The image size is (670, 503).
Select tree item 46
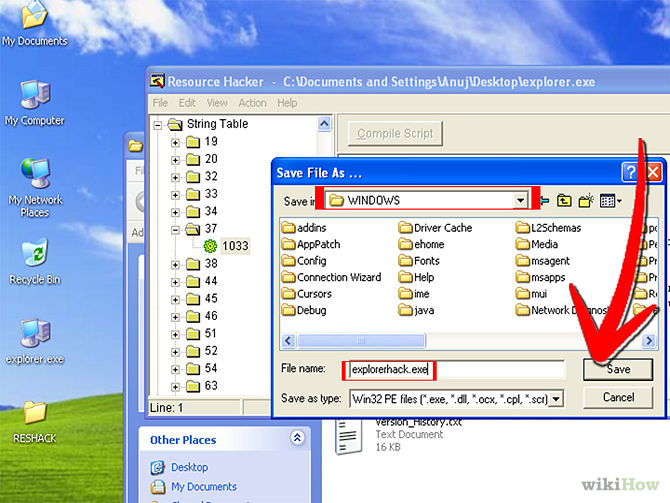[211, 316]
